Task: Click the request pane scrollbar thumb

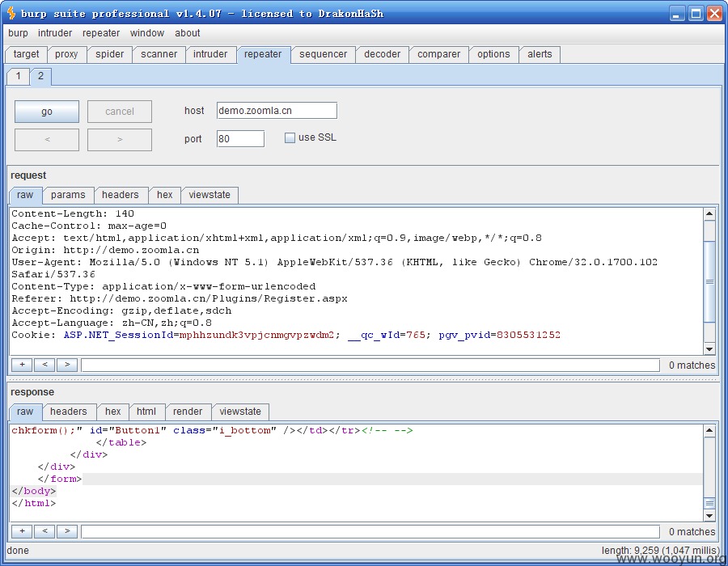Action: coord(709,281)
